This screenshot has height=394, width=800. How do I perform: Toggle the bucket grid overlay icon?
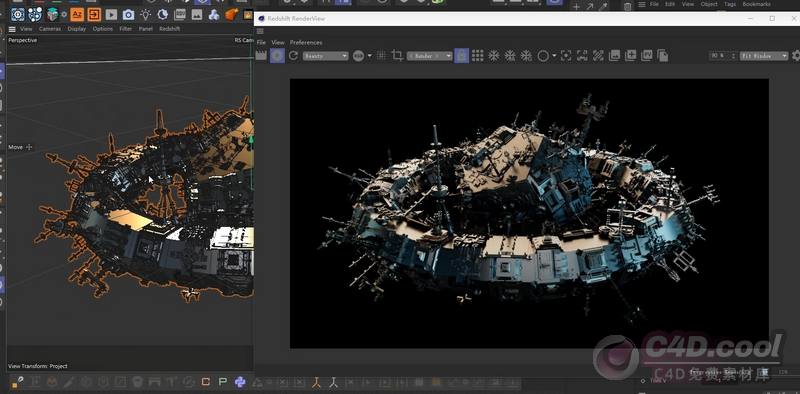pos(478,56)
